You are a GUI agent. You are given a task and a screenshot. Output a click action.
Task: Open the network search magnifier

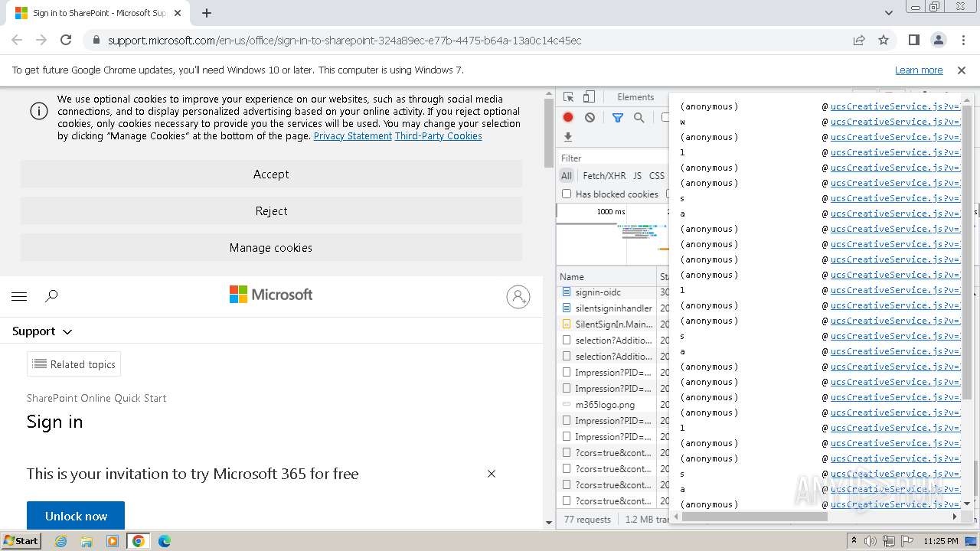pyautogui.click(x=639, y=117)
